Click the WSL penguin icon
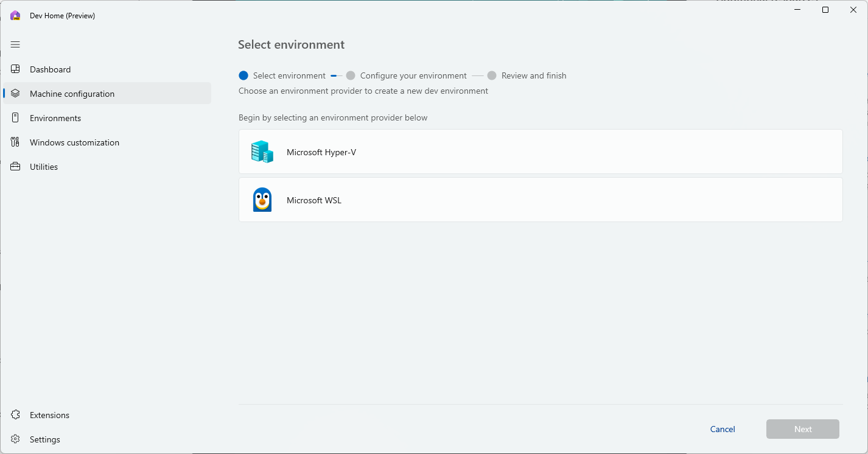Screen dimensions: 868x454 coord(262,200)
